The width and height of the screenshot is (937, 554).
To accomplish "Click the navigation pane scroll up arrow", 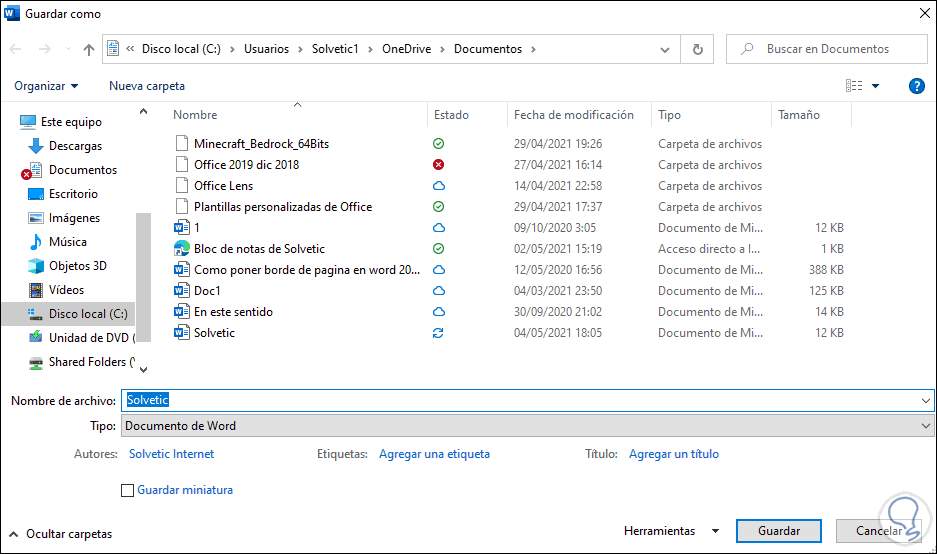I will [143, 111].
